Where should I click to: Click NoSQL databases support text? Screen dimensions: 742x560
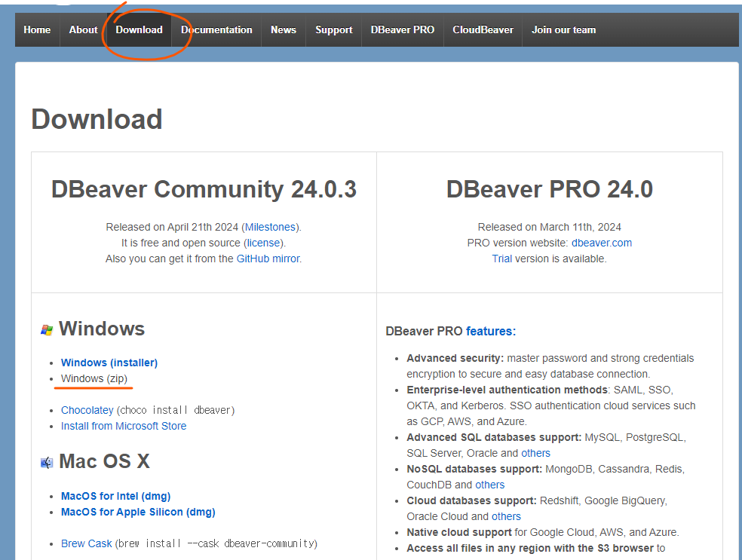[x=474, y=470]
